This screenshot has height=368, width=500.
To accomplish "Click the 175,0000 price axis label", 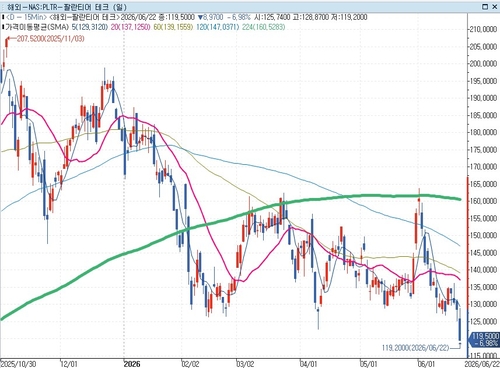I will tap(483, 150).
